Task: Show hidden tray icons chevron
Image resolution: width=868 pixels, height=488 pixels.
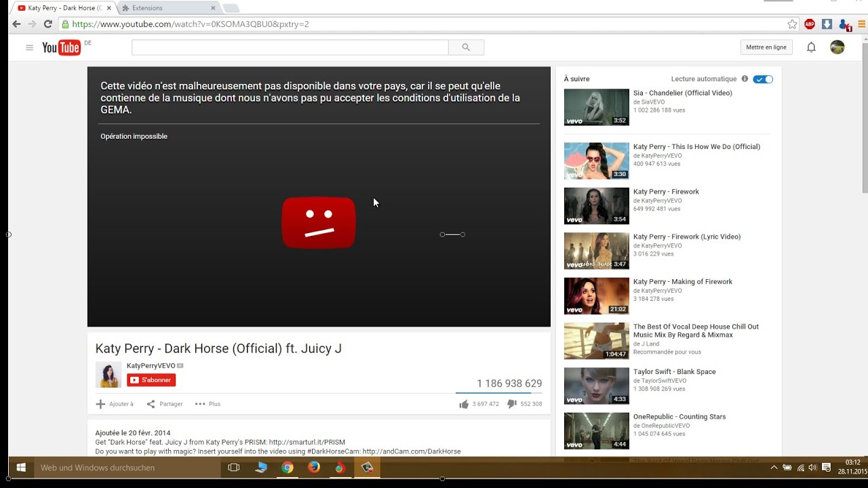Action: click(774, 468)
